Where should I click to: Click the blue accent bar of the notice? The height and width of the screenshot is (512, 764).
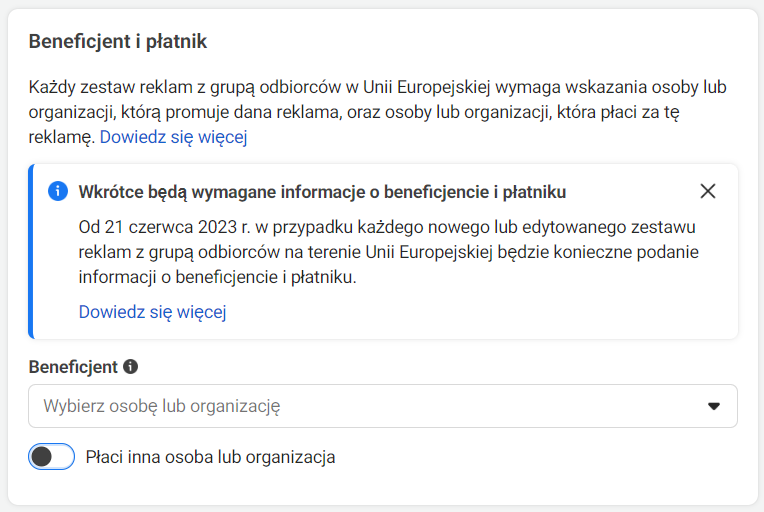pos(31,252)
